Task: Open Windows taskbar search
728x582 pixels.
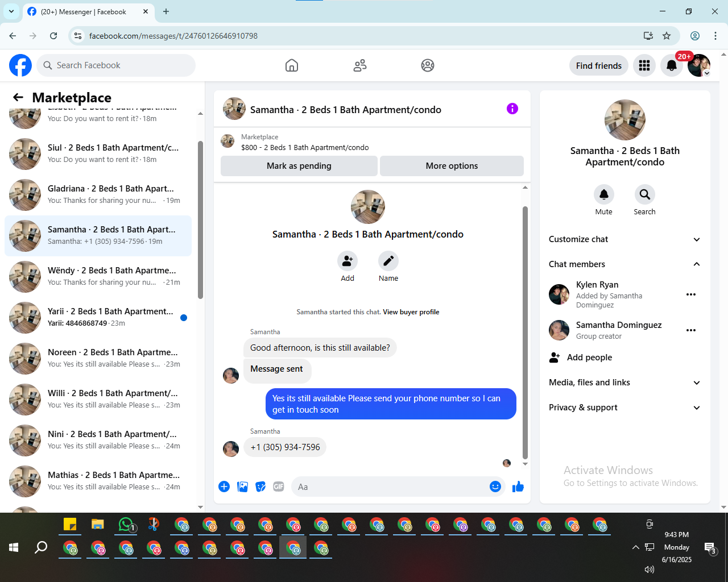Action: tap(41, 547)
